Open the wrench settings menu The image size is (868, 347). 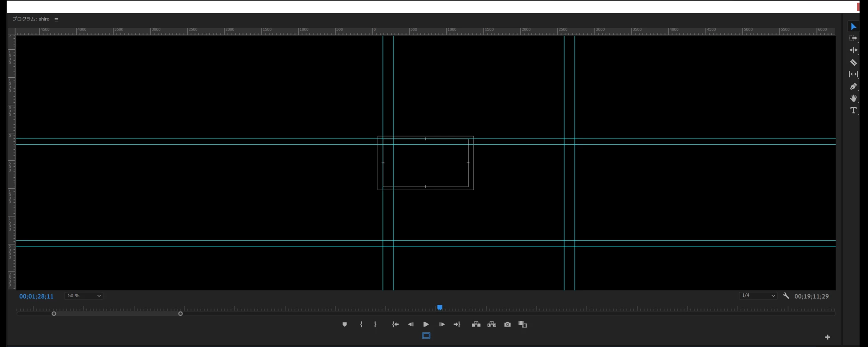click(x=786, y=295)
